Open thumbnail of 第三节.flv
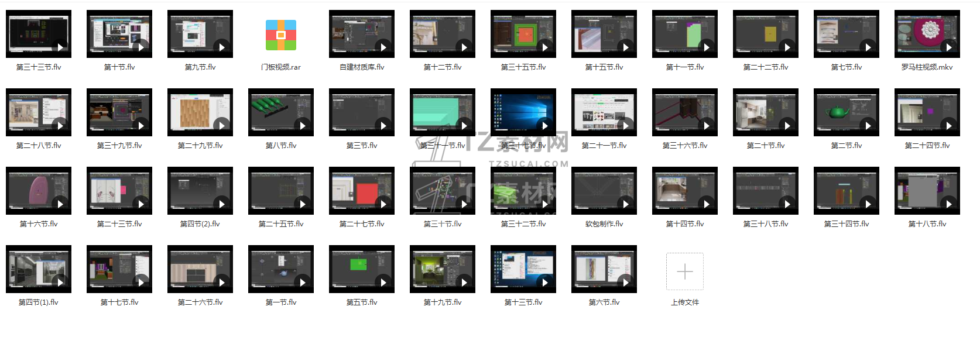Image resolution: width=980 pixels, height=351 pixels. coord(362,112)
